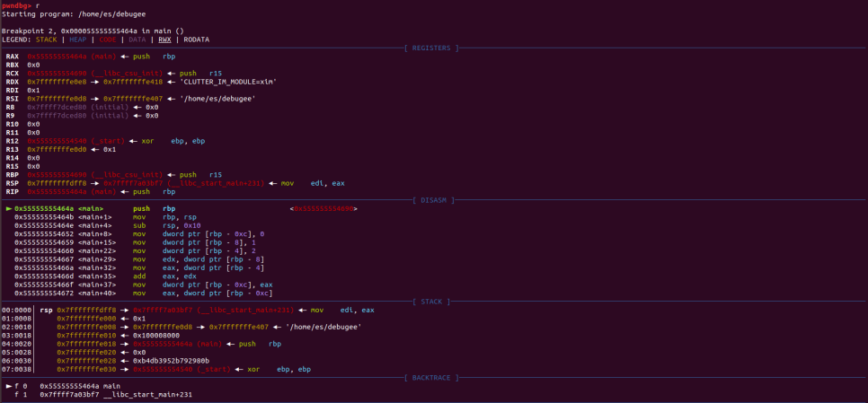
Task: Click the 'RSP' register label
Action: click(13, 183)
